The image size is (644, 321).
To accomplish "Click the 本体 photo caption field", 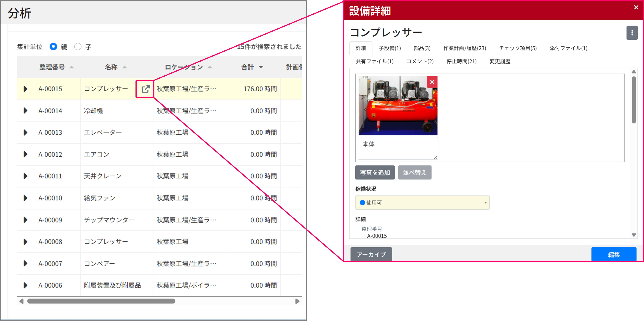I will (397, 148).
